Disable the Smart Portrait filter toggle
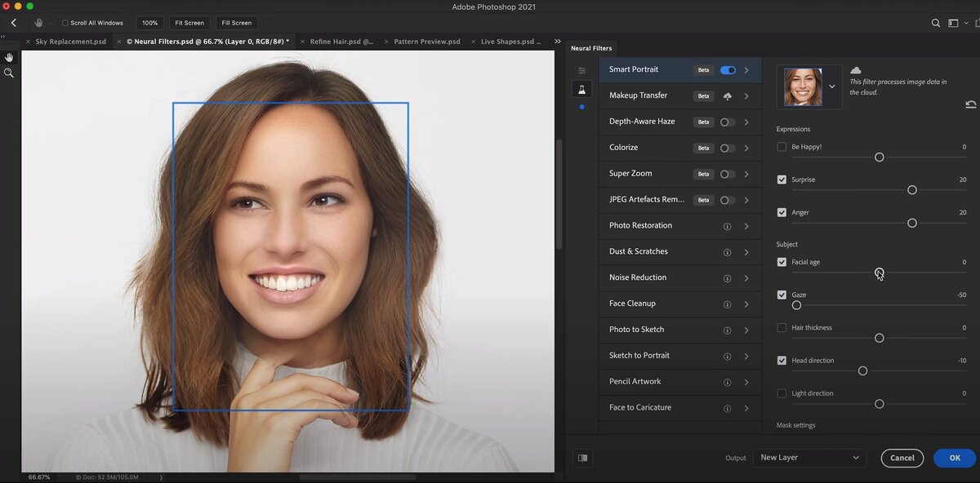Image resolution: width=980 pixels, height=483 pixels. click(x=728, y=70)
